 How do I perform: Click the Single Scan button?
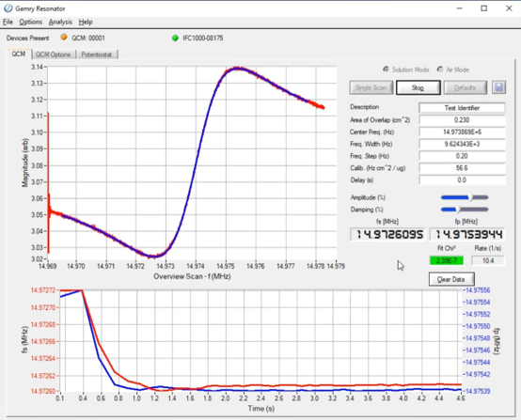coord(371,87)
